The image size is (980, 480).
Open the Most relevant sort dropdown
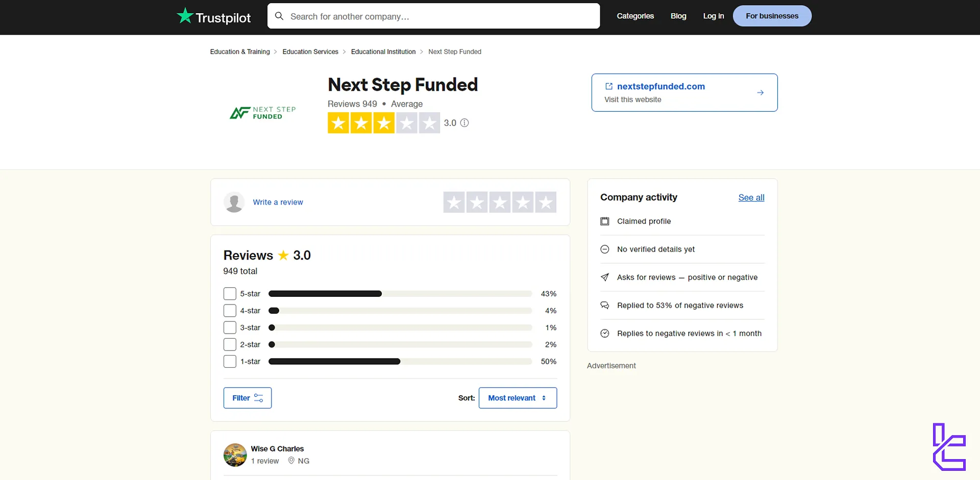[518, 398]
